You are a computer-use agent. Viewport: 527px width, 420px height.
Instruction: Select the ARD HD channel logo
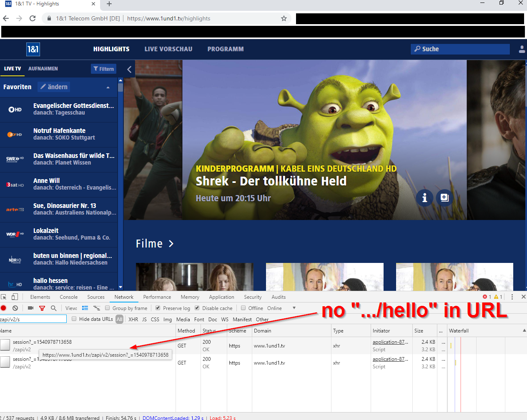click(15, 110)
